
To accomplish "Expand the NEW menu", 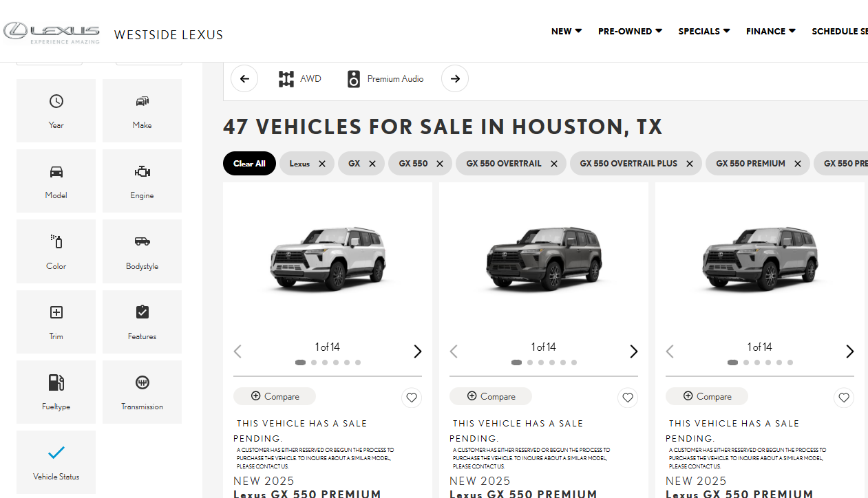I will 567,31.
